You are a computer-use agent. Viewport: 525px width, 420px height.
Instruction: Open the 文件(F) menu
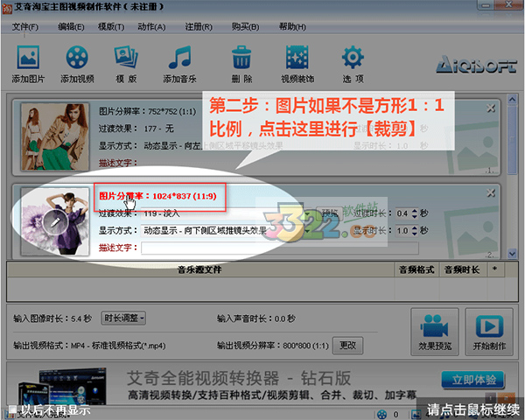pyautogui.click(x=25, y=27)
